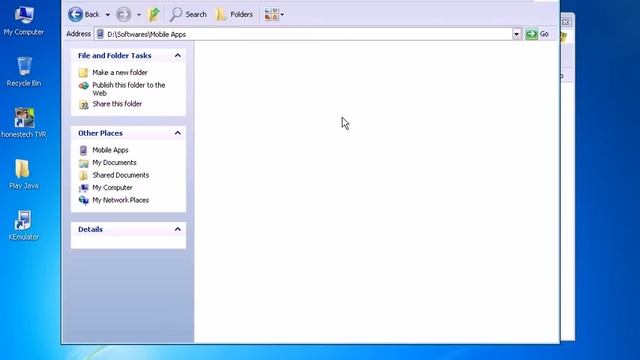Viewport: 640px width, 360px height.
Task: Collapse the Other Places panel
Action: coord(178,133)
